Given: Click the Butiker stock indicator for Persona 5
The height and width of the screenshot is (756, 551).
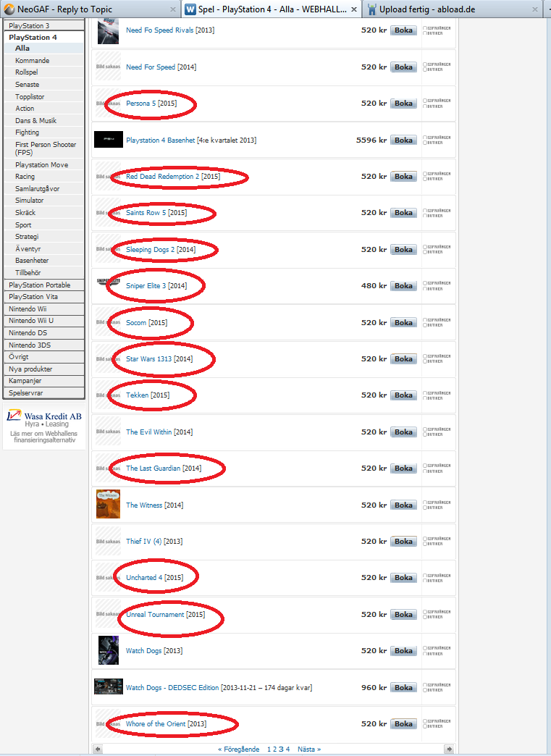Looking at the screenshot, I should (x=433, y=106).
